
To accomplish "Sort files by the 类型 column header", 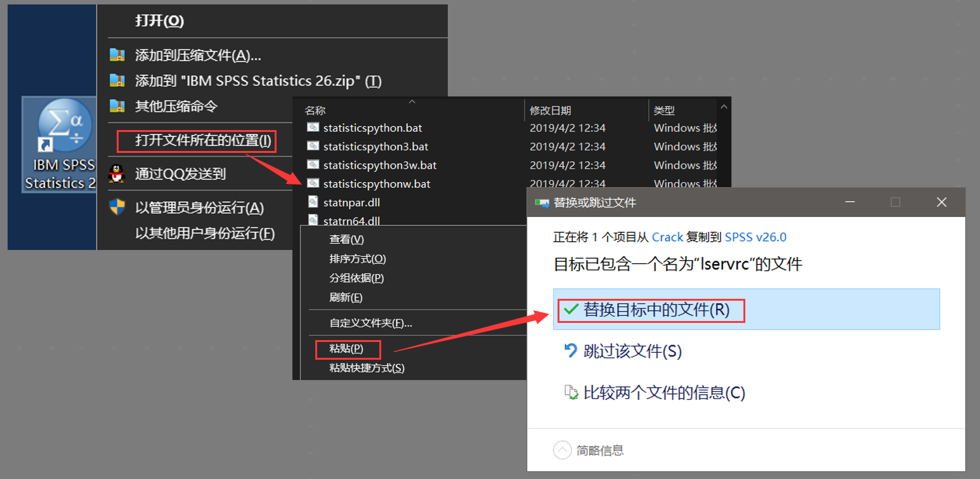I will (x=664, y=110).
